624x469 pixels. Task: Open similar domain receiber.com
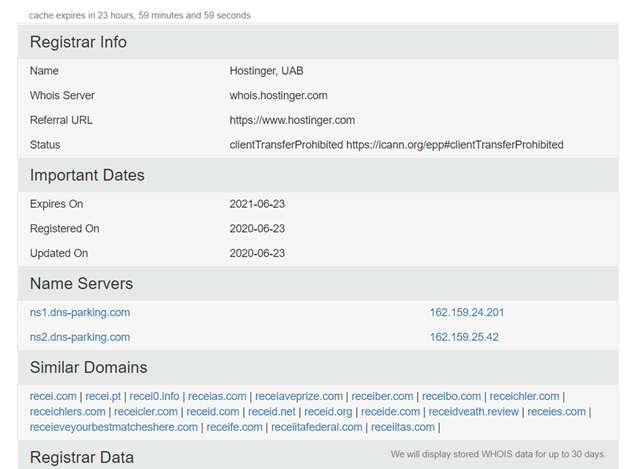click(381, 396)
